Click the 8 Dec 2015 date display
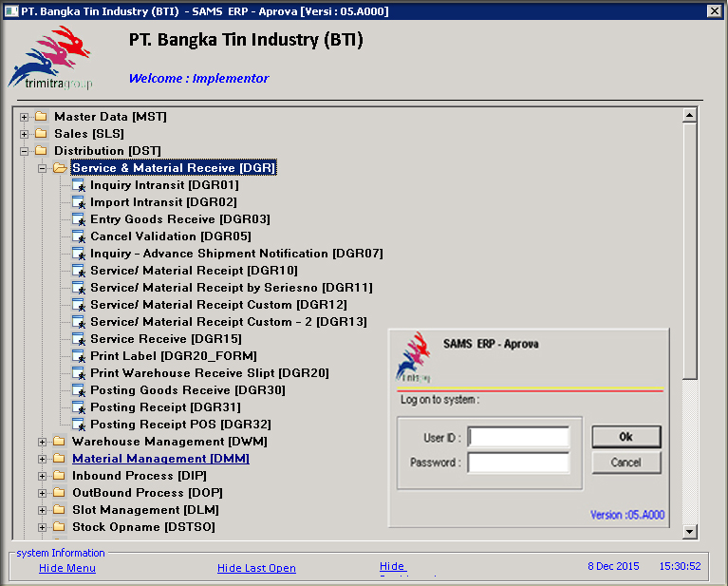The height and width of the screenshot is (586, 728). [x=613, y=566]
